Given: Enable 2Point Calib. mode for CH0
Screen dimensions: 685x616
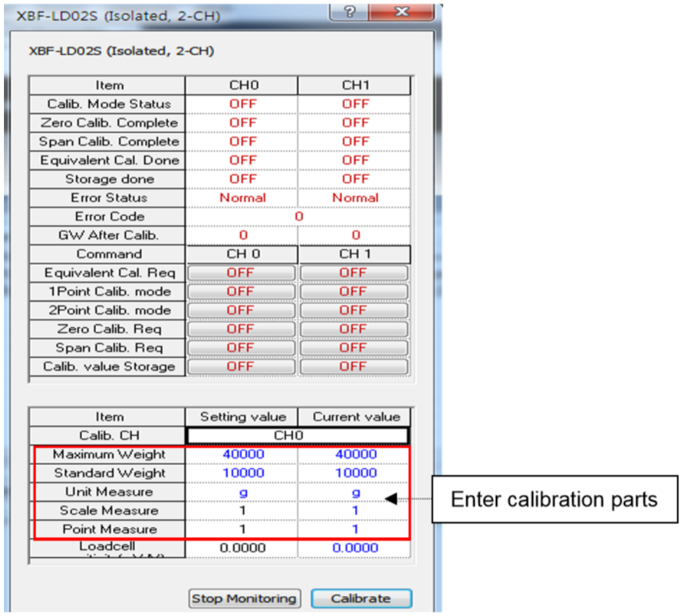Looking at the screenshot, I should coord(241,310).
